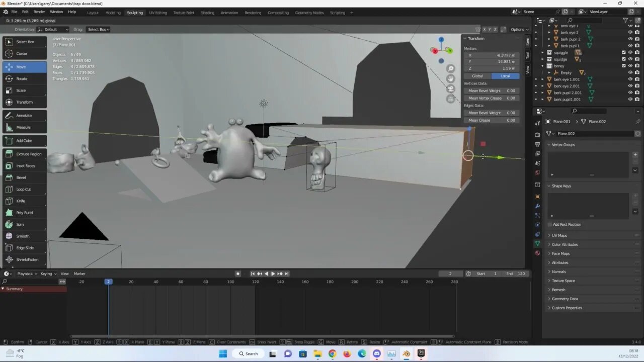Image resolution: width=644 pixels, height=362 pixels.
Task: Open the Render properties tab icon
Action: click(537, 135)
